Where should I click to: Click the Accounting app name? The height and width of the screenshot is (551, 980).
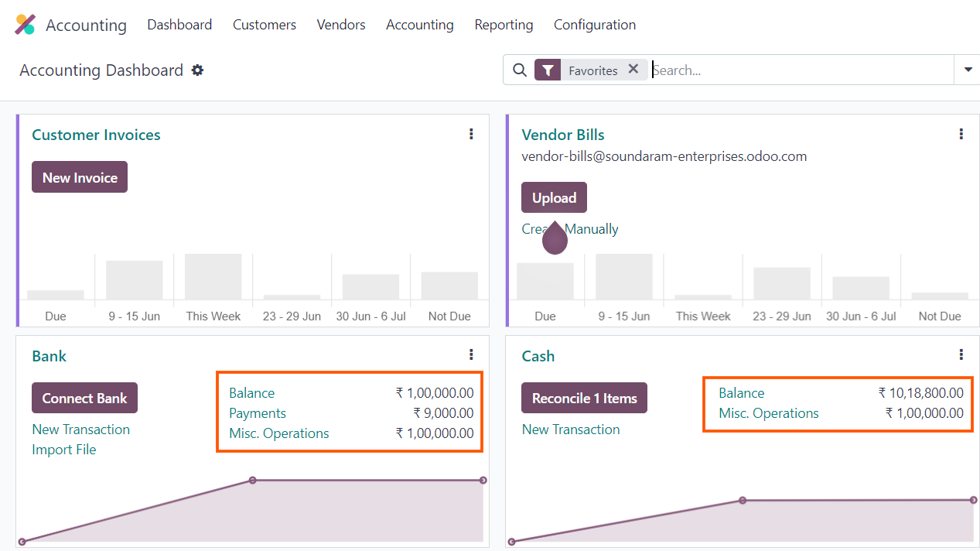86,25
